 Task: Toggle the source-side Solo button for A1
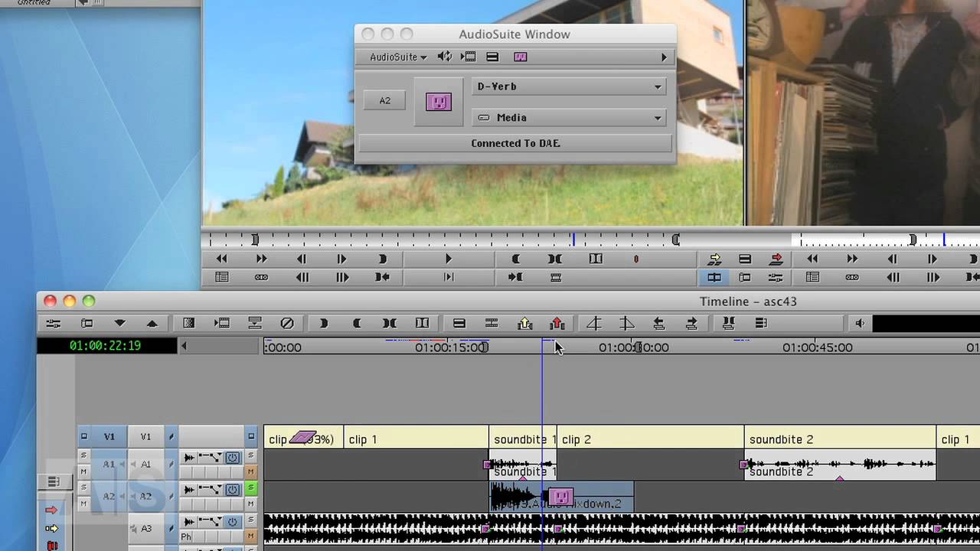coord(83,456)
